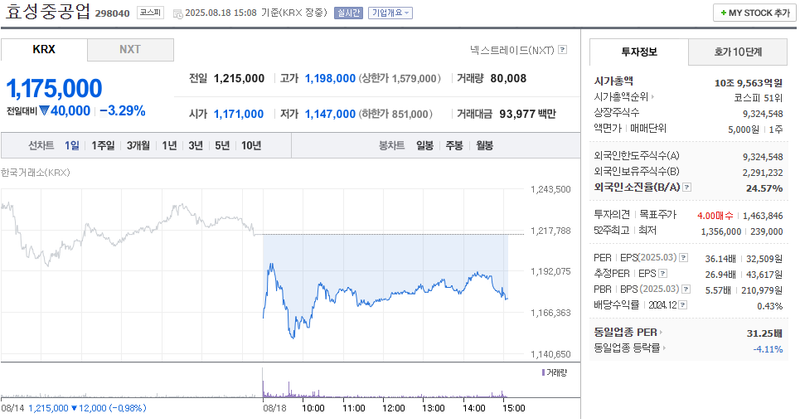
Task: Click the 4.00매수 opinion value
Action: (x=715, y=216)
